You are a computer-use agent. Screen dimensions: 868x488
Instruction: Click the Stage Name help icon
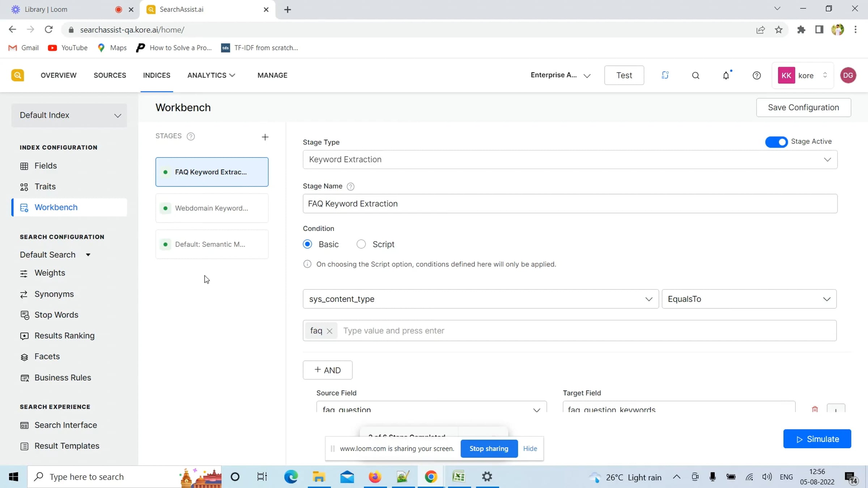point(350,187)
